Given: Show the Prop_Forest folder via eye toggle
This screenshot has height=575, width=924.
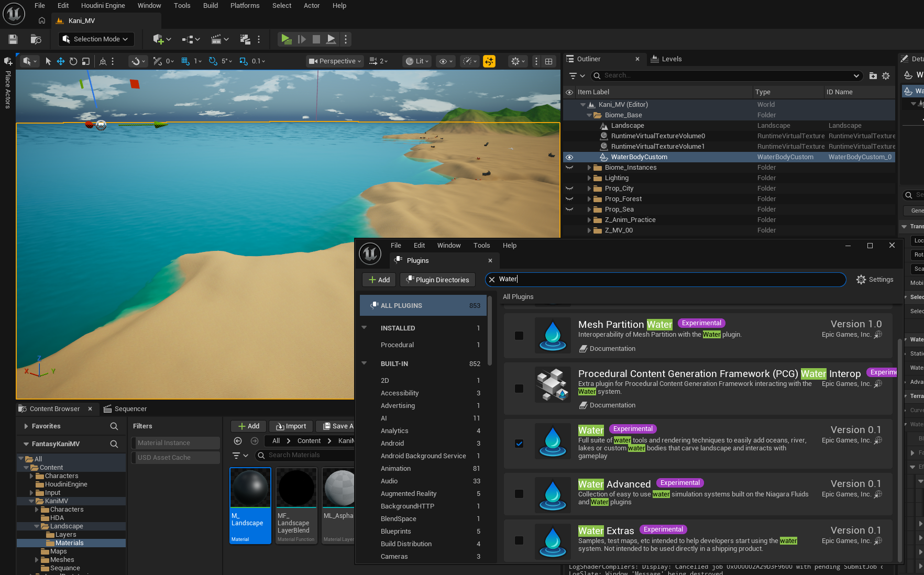Looking at the screenshot, I should 569,199.
